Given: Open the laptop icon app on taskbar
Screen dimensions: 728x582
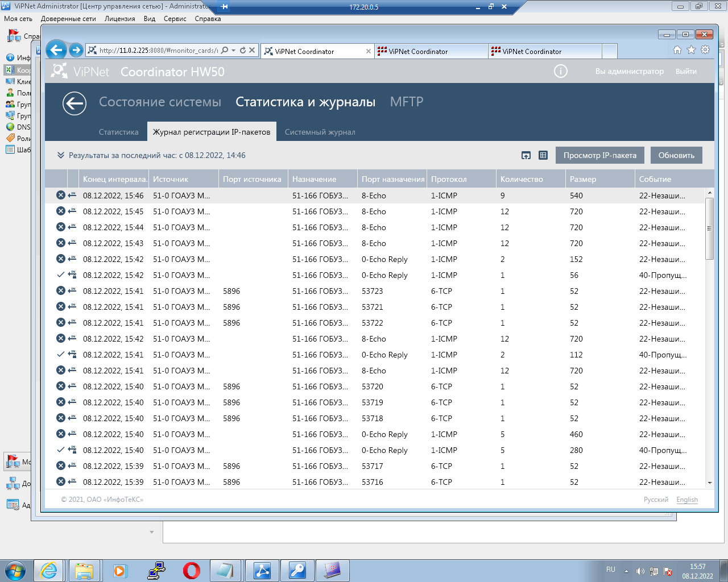Looking at the screenshot, I should pos(332,571).
